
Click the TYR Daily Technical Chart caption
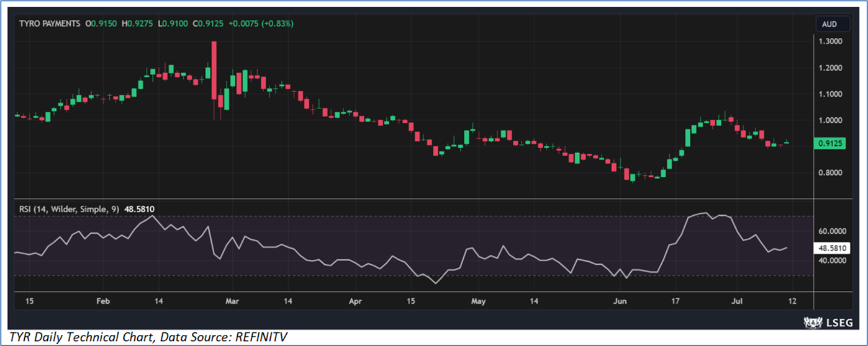pos(148,337)
